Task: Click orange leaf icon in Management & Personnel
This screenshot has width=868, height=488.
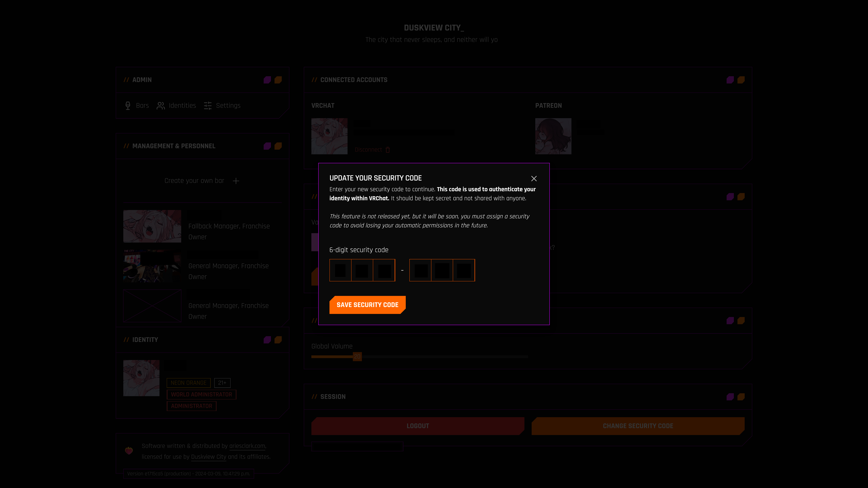Action: (x=278, y=146)
